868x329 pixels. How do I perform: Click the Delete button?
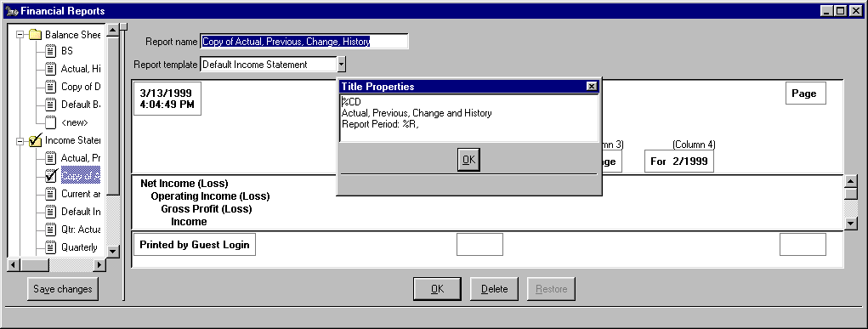pyautogui.click(x=494, y=288)
